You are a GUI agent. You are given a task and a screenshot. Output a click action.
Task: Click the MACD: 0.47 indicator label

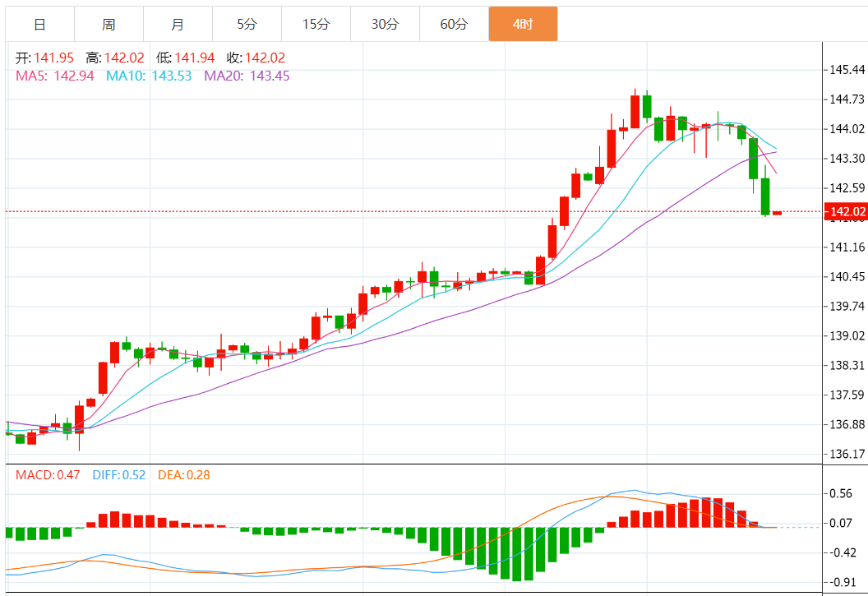coord(48,475)
